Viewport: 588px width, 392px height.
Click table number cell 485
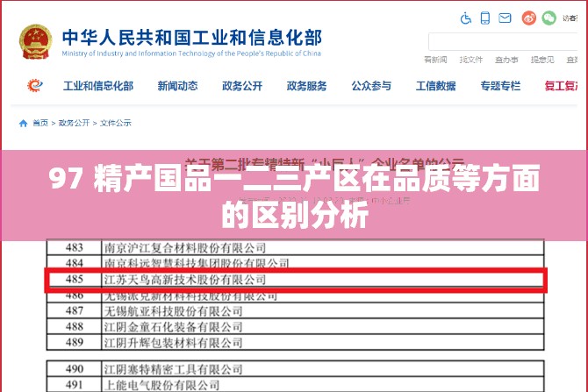click(75, 279)
